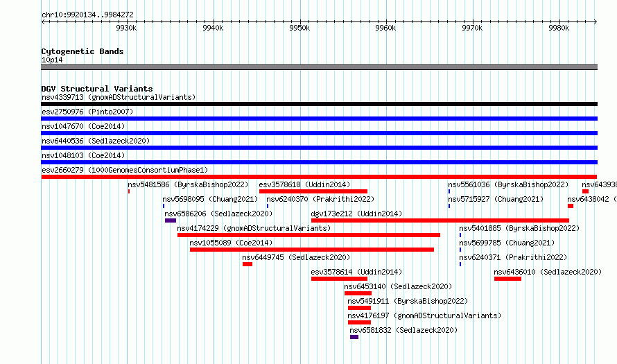Click the Cytogenetic Bands track title
617x364 pixels.
click(82, 51)
